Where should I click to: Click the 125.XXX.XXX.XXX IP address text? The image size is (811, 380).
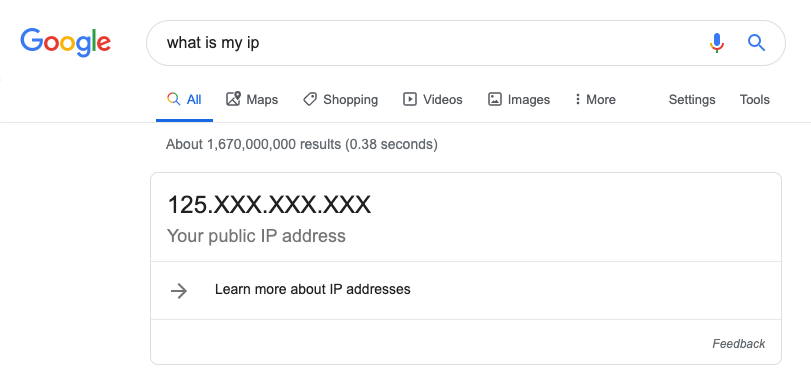click(269, 205)
